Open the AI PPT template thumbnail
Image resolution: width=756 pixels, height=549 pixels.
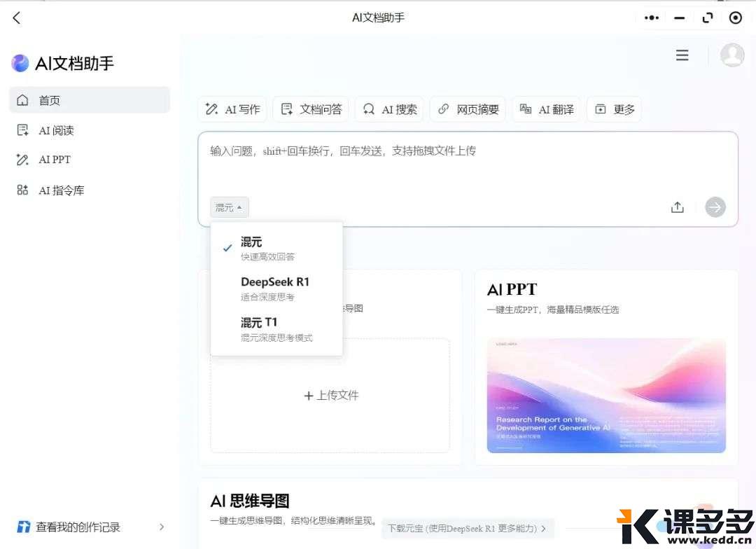[x=606, y=396]
